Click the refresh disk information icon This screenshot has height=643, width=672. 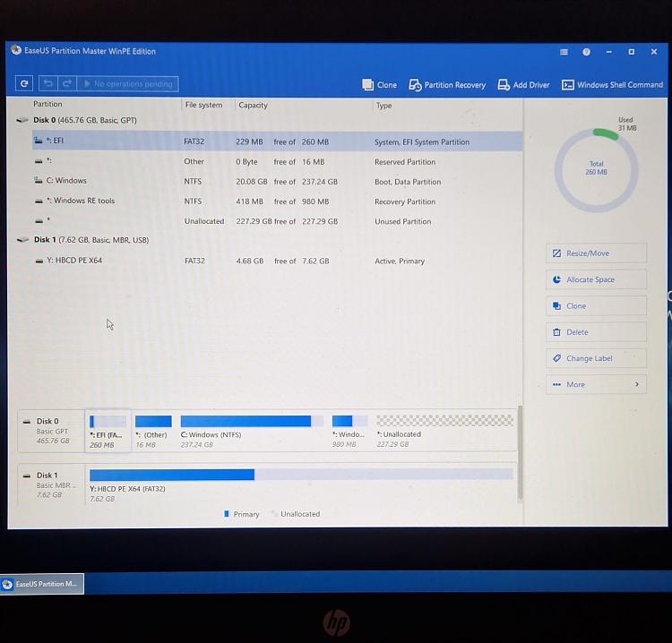[x=24, y=83]
